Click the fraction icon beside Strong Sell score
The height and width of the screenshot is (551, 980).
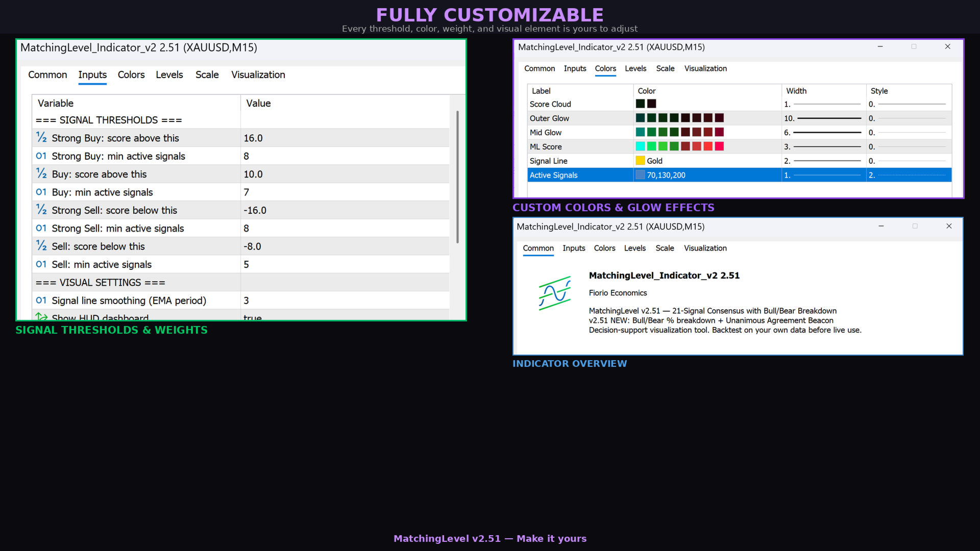[x=41, y=210]
